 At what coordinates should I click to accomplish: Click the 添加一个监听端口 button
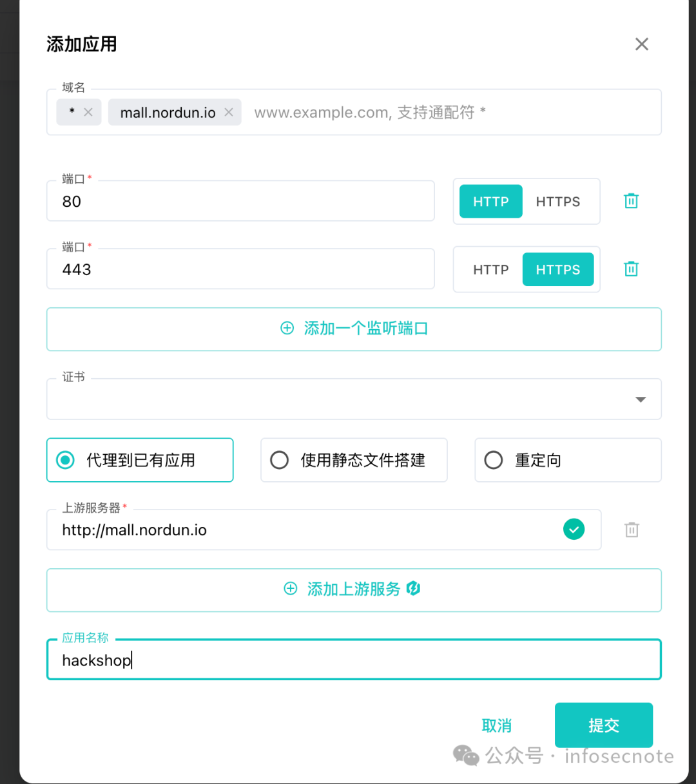click(x=354, y=329)
